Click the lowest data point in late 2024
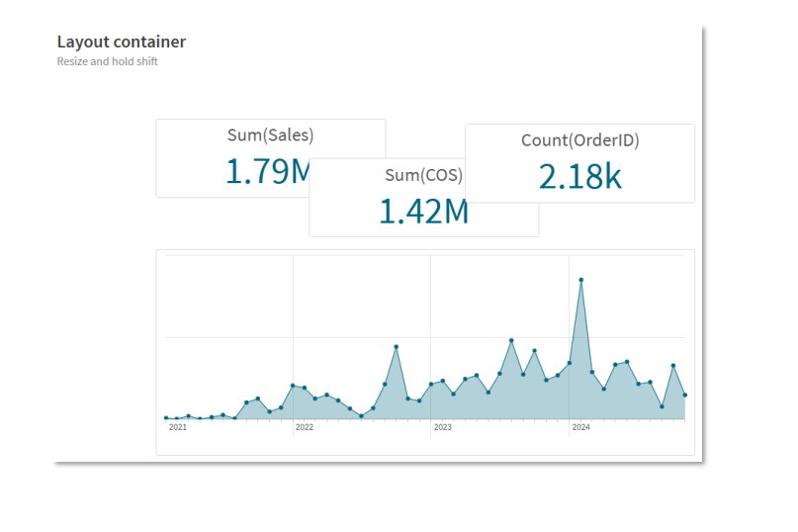This screenshot has height=532, width=798. (x=662, y=406)
